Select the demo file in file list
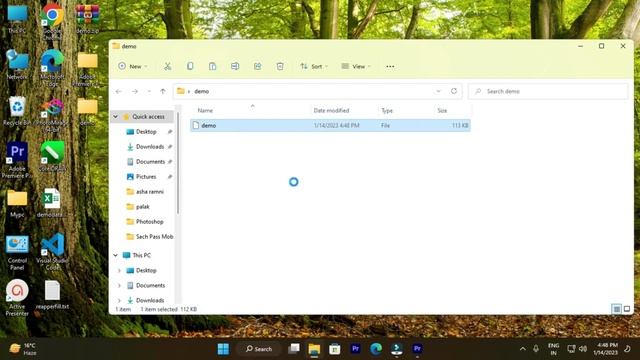640x360 pixels. [330, 125]
